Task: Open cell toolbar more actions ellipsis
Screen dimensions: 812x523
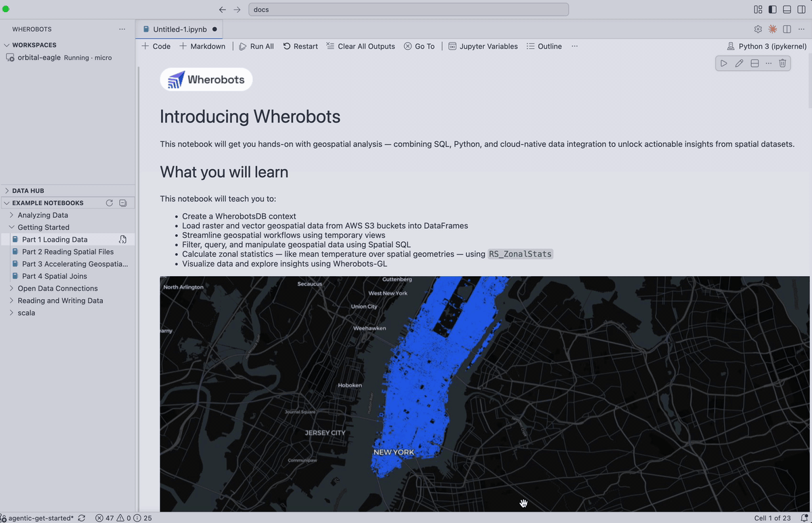Action: (768, 63)
